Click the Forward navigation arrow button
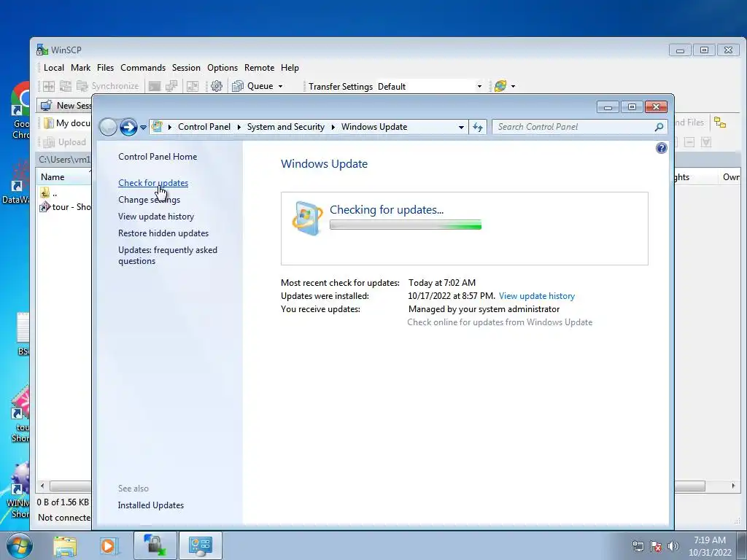Image resolution: width=747 pixels, height=560 pixels. (128, 127)
